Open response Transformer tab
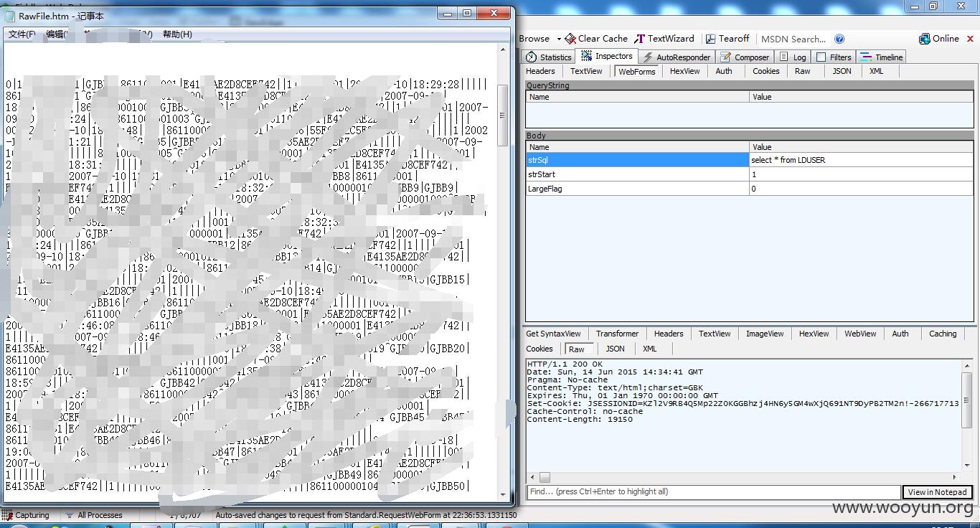The width and height of the screenshot is (980, 528). tap(617, 334)
